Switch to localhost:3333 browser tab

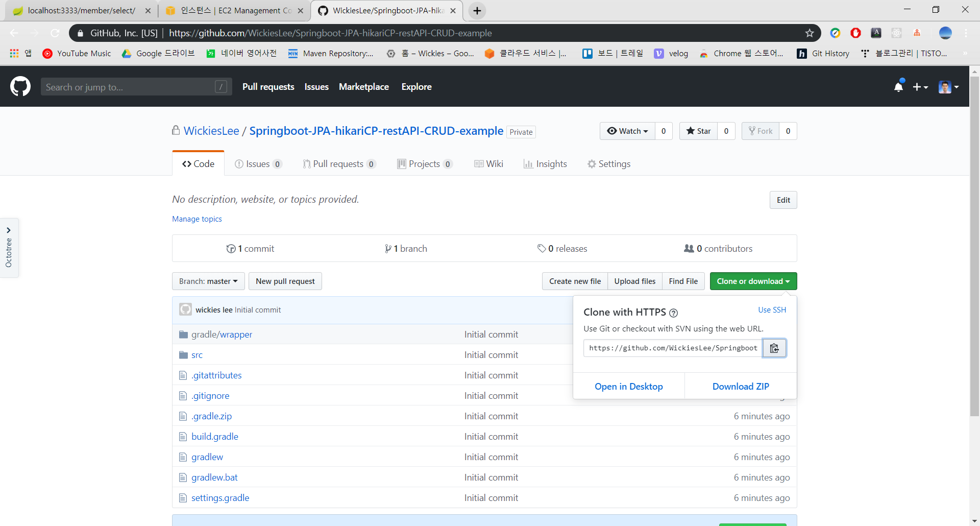click(x=81, y=11)
